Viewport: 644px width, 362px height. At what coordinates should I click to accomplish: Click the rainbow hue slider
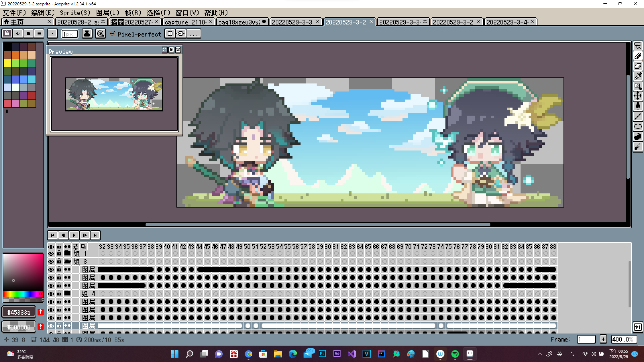pyautogui.click(x=23, y=294)
